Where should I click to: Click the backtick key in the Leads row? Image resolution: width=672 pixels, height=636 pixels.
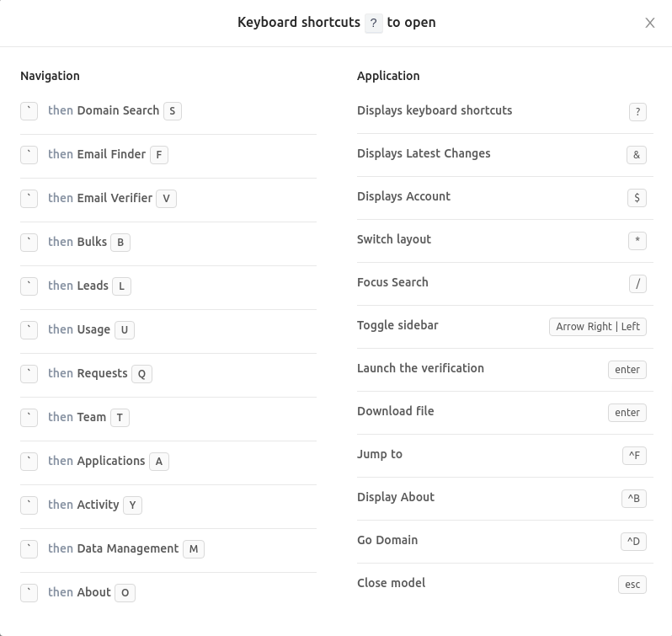pyautogui.click(x=29, y=286)
